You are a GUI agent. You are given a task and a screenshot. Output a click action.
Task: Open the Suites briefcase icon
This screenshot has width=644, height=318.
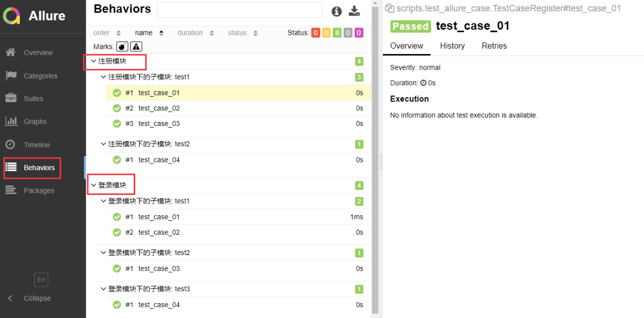click(x=10, y=98)
